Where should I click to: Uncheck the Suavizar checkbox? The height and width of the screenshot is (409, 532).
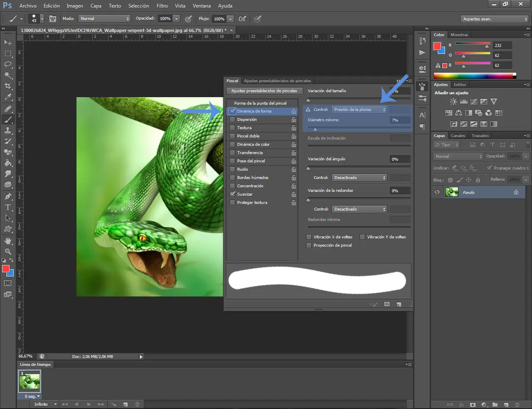pos(233,194)
